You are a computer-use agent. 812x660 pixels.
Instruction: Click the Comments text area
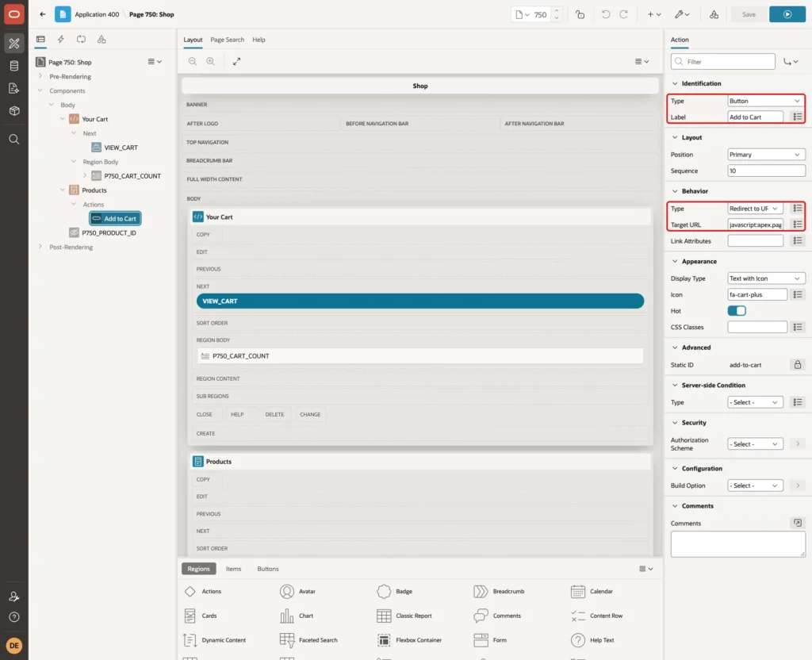pos(738,544)
